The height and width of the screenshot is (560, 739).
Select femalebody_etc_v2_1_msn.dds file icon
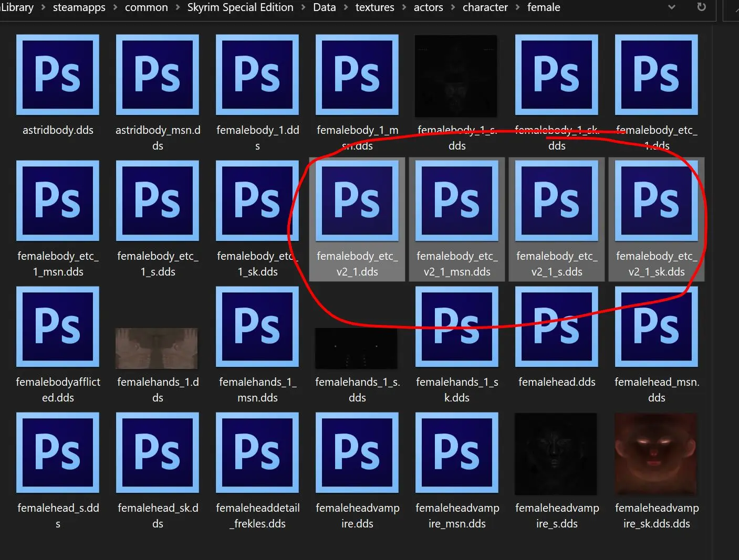pos(457,200)
